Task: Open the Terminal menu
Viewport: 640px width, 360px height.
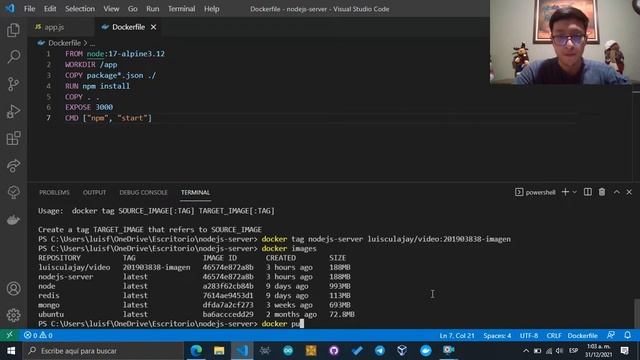Action: point(182,9)
